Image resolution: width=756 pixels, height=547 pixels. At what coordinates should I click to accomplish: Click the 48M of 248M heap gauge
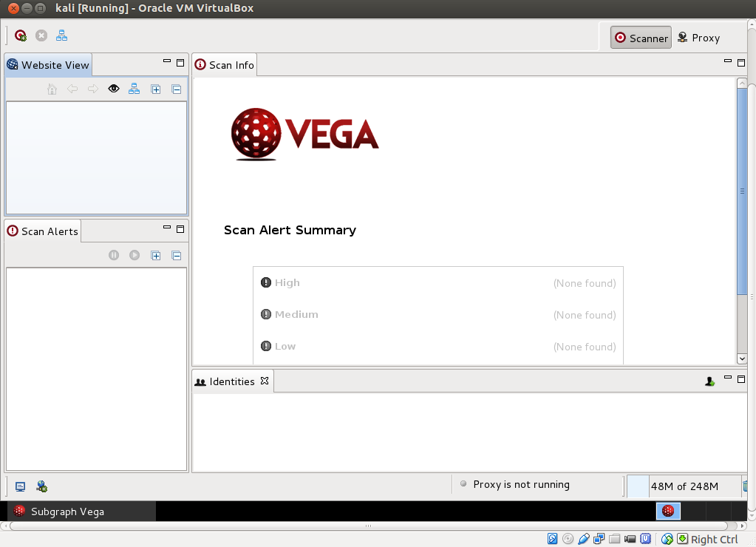(x=684, y=486)
